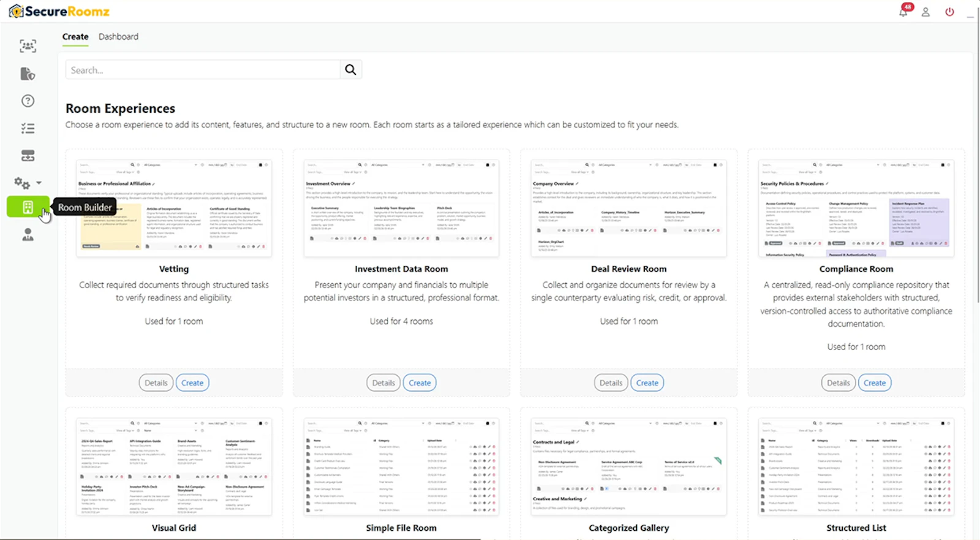Open the user admin sidebar icon
980x540 pixels.
[x=28, y=235]
